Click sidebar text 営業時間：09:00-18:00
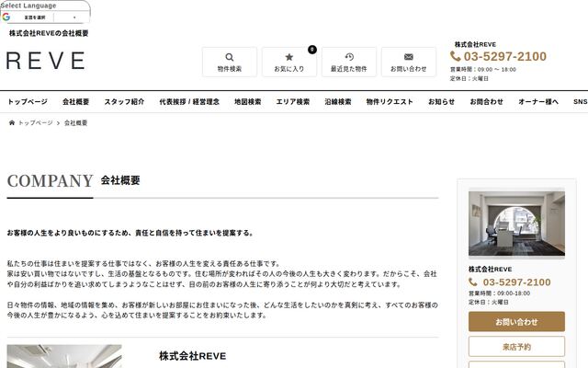588x368 pixels. pyautogui.click(x=499, y=293)
